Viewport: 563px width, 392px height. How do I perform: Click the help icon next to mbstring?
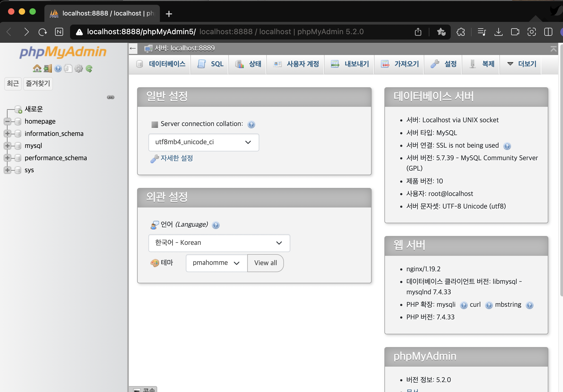(x=529, y=305)
